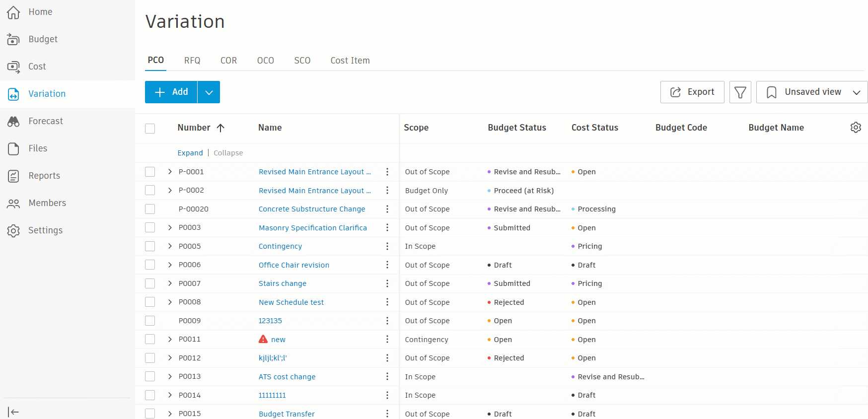Switch to the OCO tab
The image size is (868, 419).
[x=266, y=61]
